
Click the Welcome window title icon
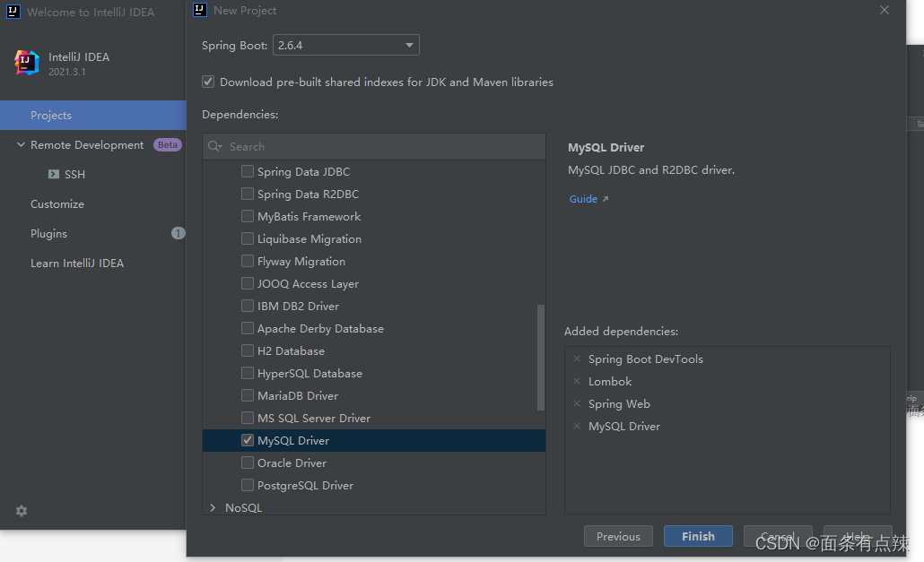click(x=13, y=12)
